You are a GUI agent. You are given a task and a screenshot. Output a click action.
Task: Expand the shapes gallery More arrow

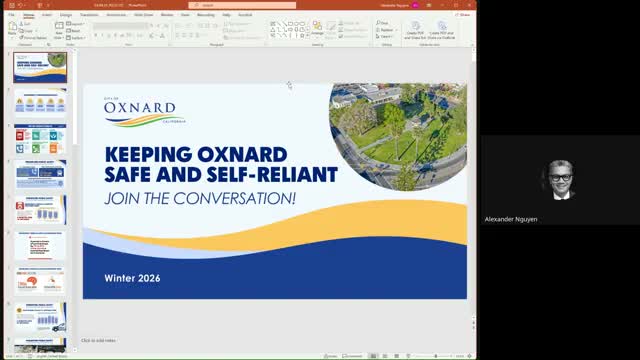pyautogui.click(x=307, y=36)
